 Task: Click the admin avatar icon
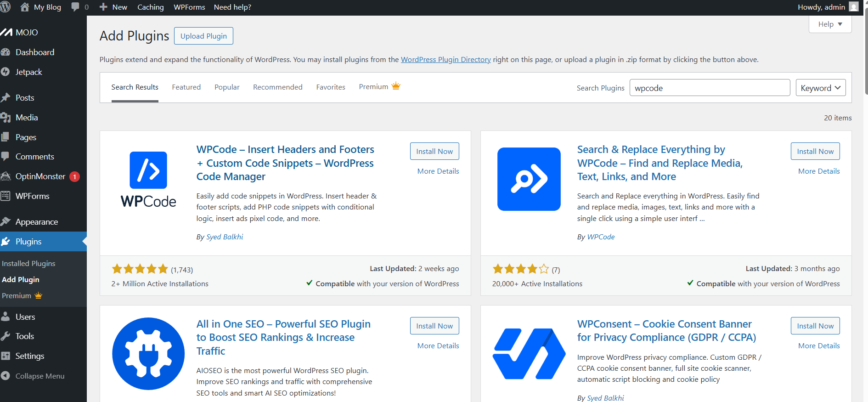[854, 7]
